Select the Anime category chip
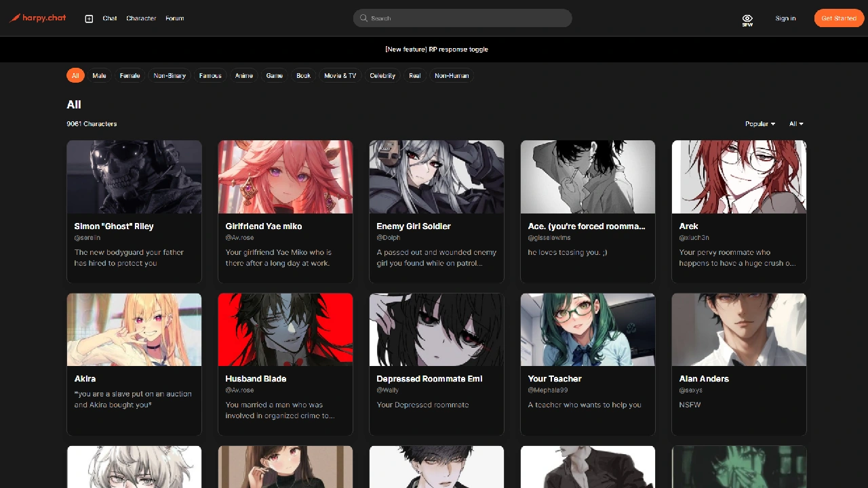The height and width of the screenshot is (488, 868). pyautogui.click(x=244, y=76)
